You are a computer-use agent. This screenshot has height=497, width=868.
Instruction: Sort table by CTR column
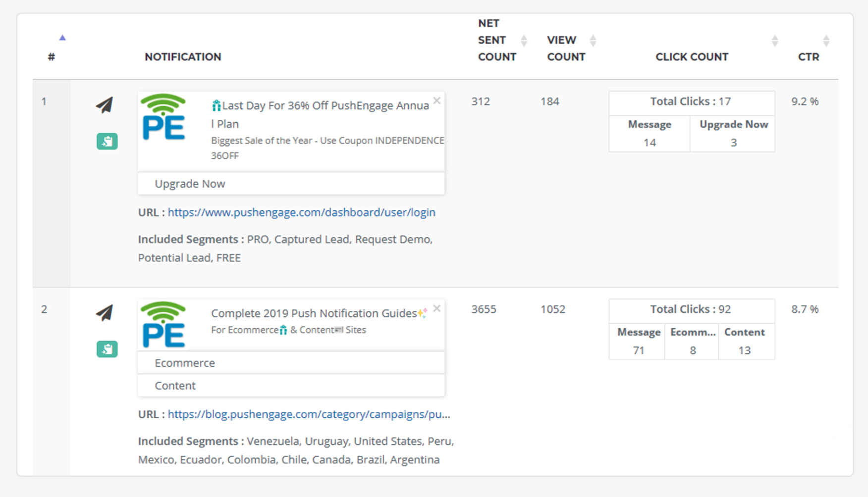[x=826, y=41]
